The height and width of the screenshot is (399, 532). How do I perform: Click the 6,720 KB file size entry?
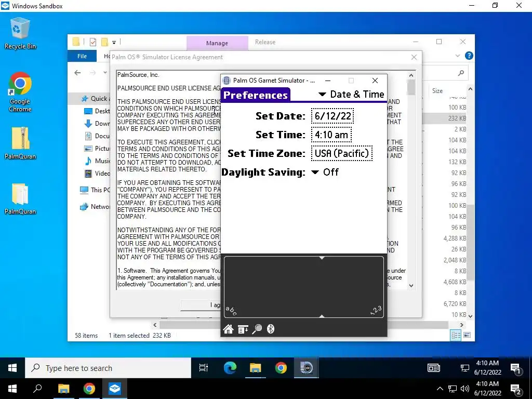coord(455,303)
